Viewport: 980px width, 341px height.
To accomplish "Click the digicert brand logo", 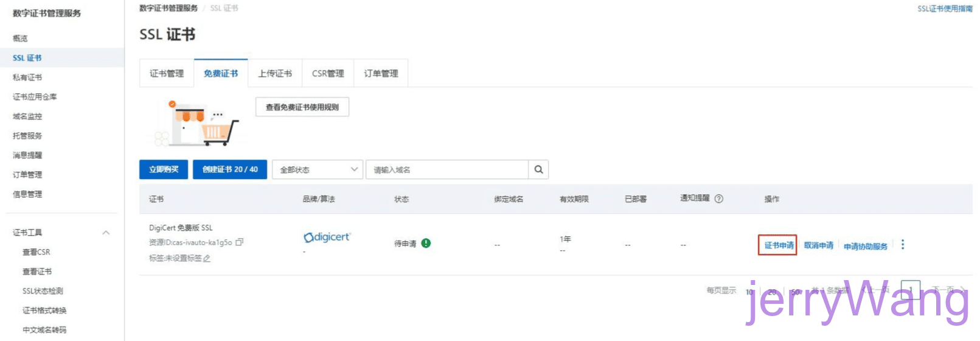I will click(327, 237).
